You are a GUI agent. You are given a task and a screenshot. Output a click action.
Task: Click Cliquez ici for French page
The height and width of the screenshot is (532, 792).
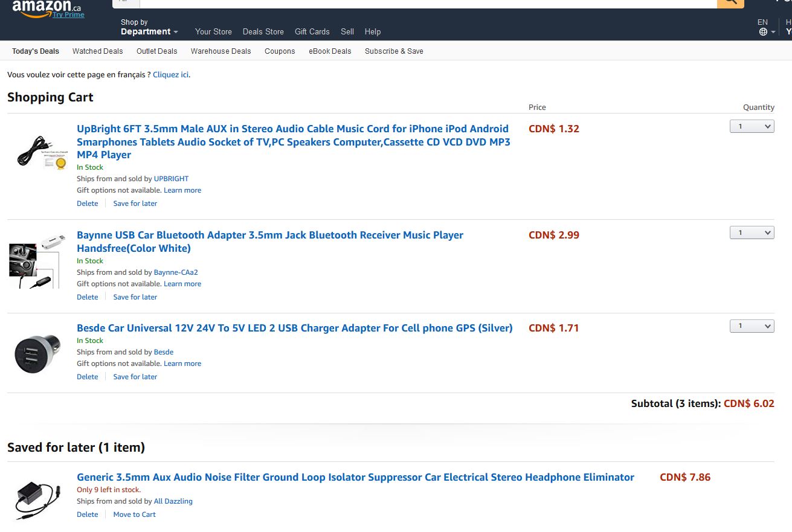[170, 74]
